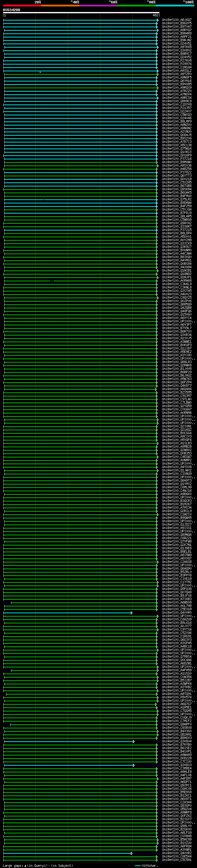
Task: Select hit label UniRef100_P29976
Action: (x=177, y=64)
